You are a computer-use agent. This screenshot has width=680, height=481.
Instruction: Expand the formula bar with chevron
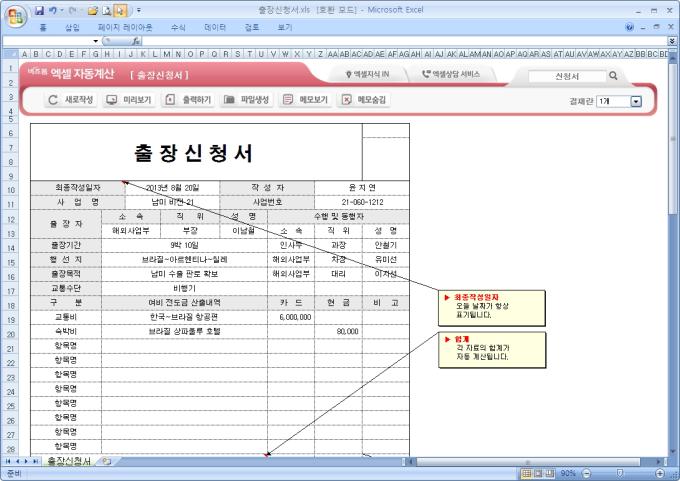coord(672,41)
